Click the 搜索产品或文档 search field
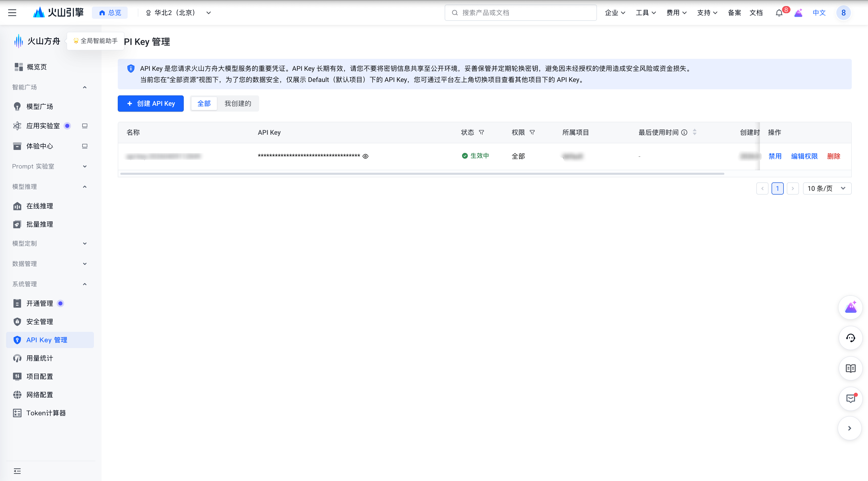868x481 pixels. (521, 13)
